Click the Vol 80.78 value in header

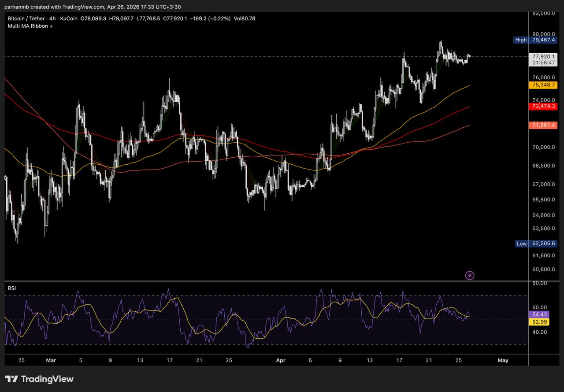245,18
